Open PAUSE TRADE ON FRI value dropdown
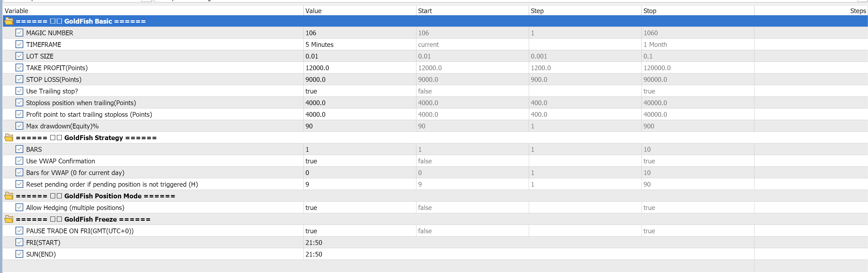Screen dimensions: 868x273 tap(359, 231)
